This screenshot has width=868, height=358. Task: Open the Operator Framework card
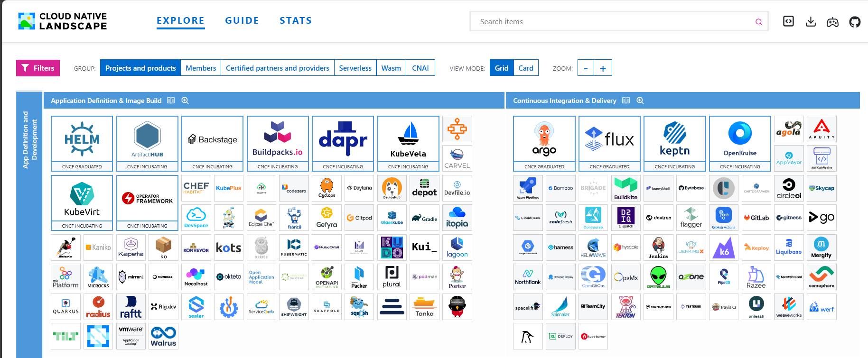click(147, 202)
